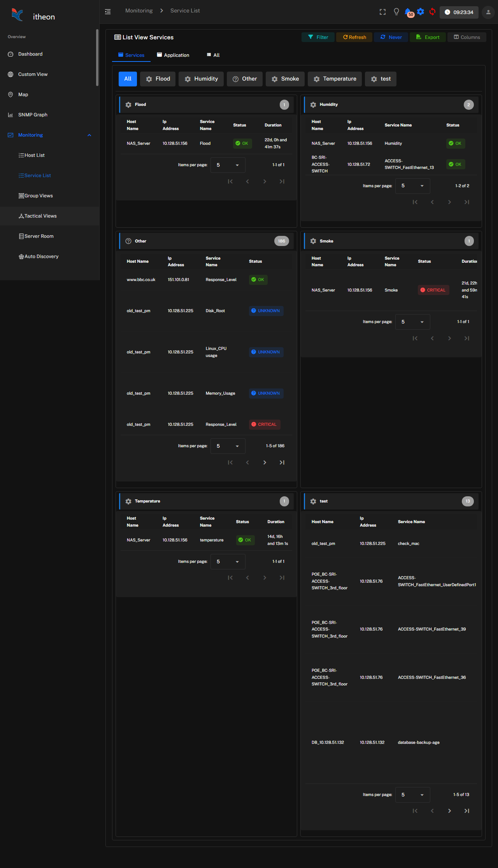Click the red sync icon in header

[432, 12]
